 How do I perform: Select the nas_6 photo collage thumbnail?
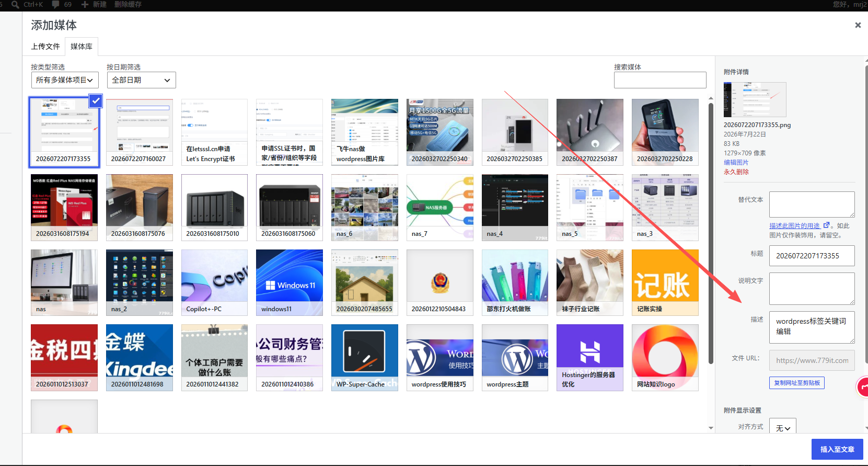click(365, 208)
